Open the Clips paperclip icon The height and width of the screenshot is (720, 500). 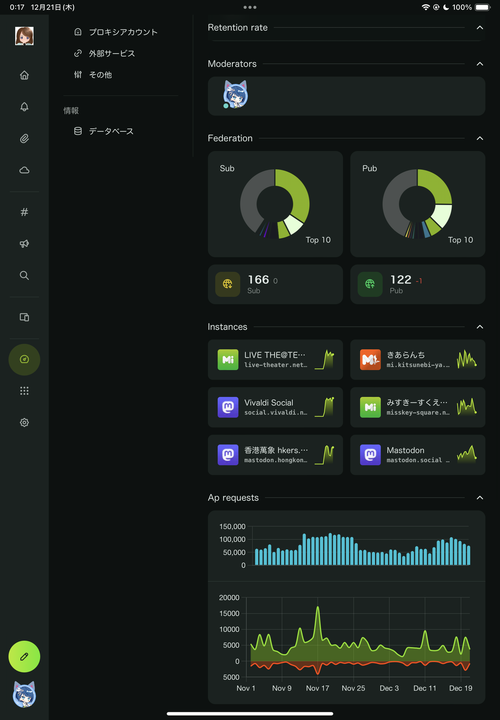[x=24, y=139]
